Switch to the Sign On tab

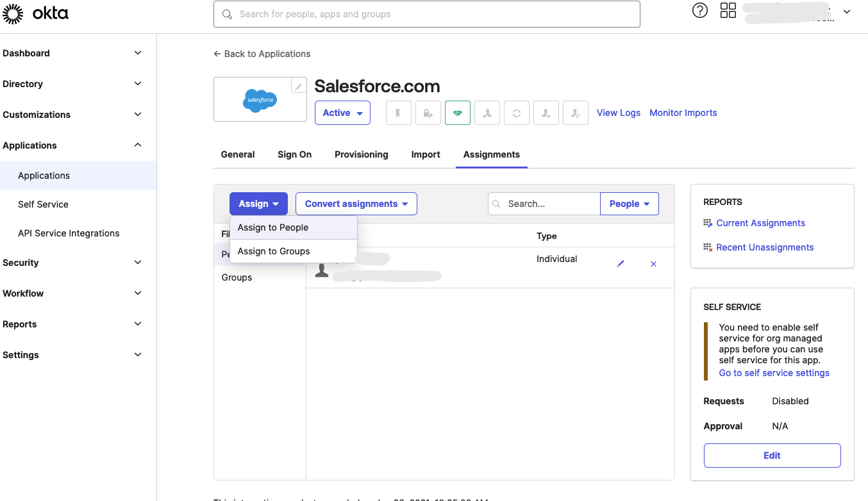pos(294,154)
